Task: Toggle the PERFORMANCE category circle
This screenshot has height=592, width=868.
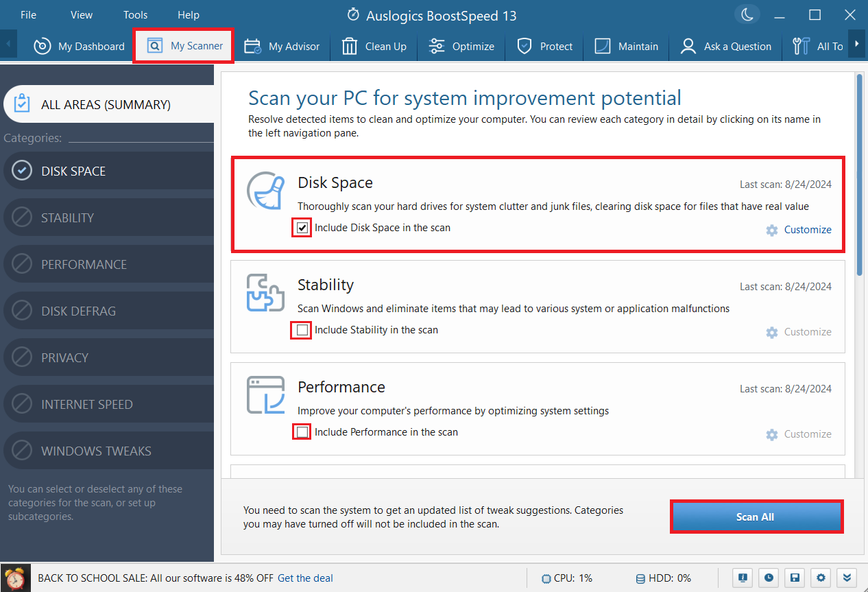Action: point(23,264)
